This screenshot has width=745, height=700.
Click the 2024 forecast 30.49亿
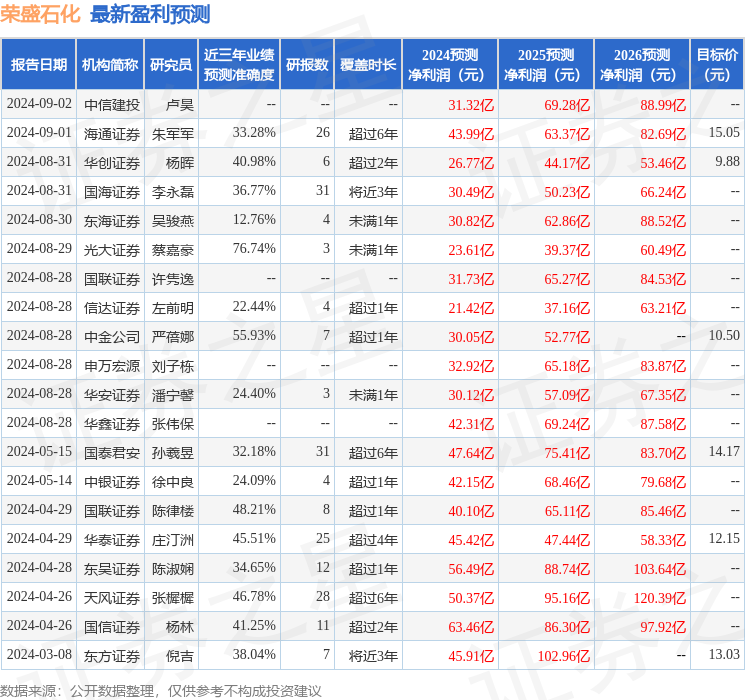tap(471, 192)
